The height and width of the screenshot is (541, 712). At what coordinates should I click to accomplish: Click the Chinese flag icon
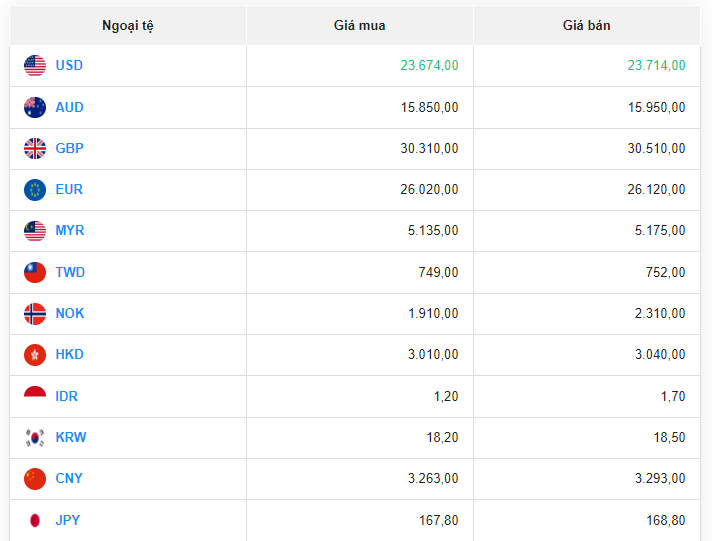tap(35, 479)
